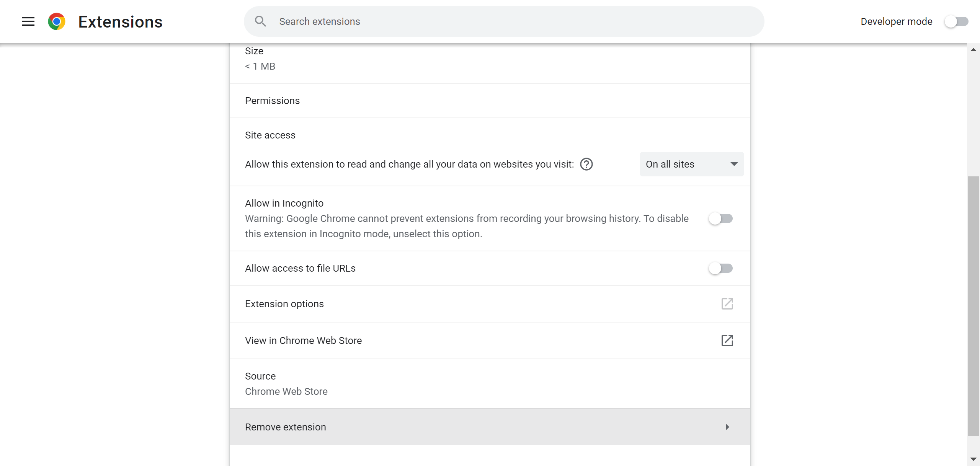Viewport: 980px width, 466px height.
Task: Click the Site access heading
Action: [270, 135]
